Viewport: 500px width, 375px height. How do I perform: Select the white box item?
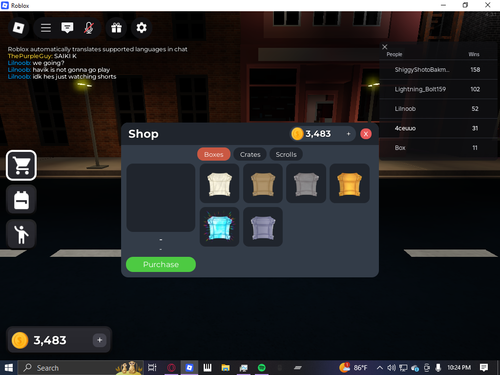(x=219, y=183)
